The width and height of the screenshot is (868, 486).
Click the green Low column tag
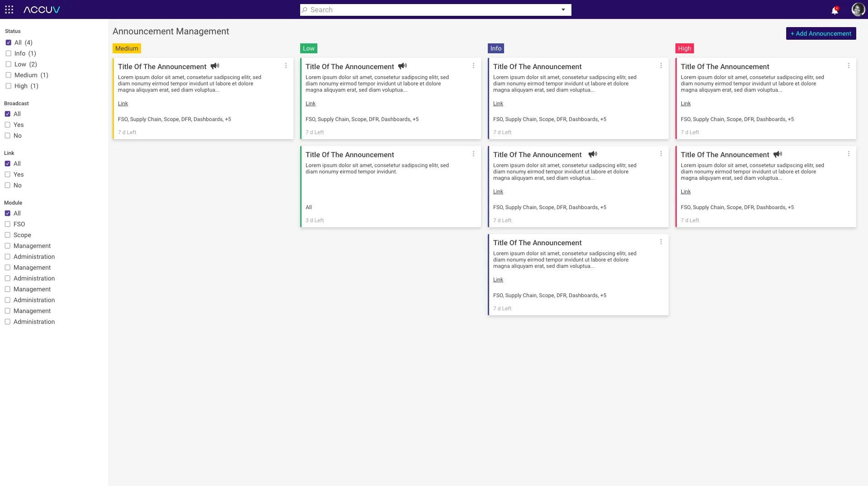[309, 48]
